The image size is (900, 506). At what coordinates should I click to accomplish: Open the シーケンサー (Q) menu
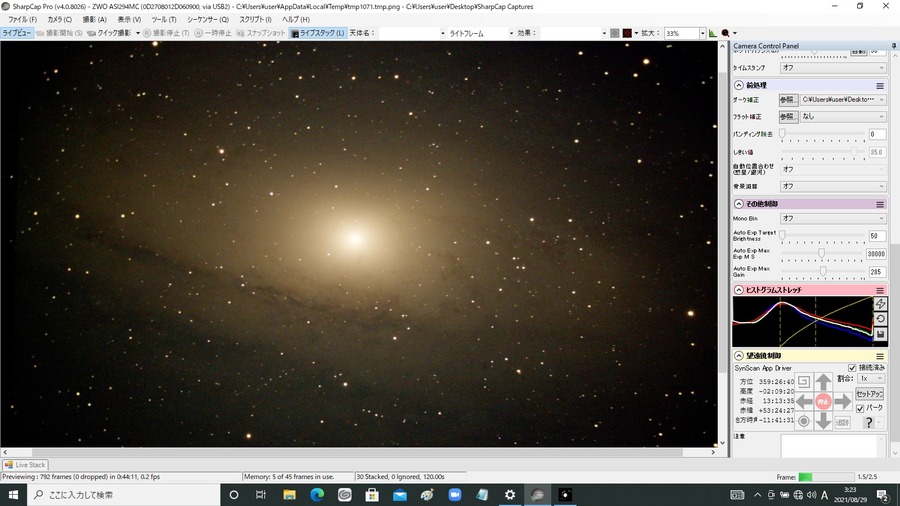[x=208, y=20]
